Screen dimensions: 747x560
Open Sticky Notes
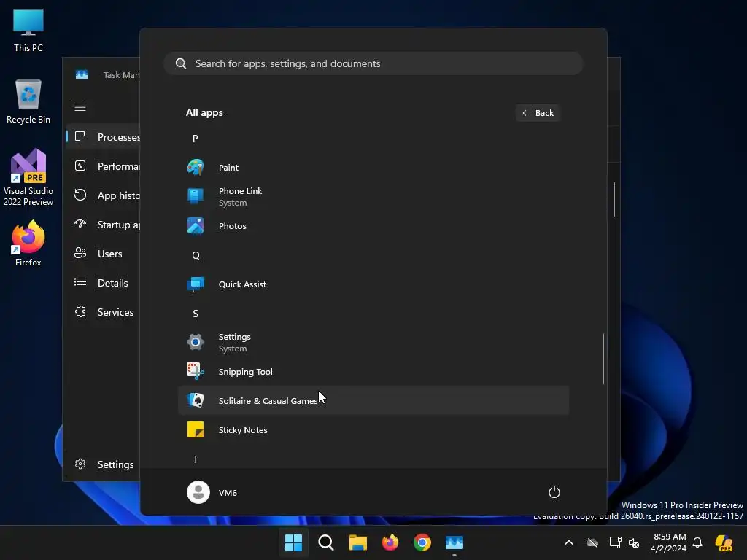coord(373,430)
